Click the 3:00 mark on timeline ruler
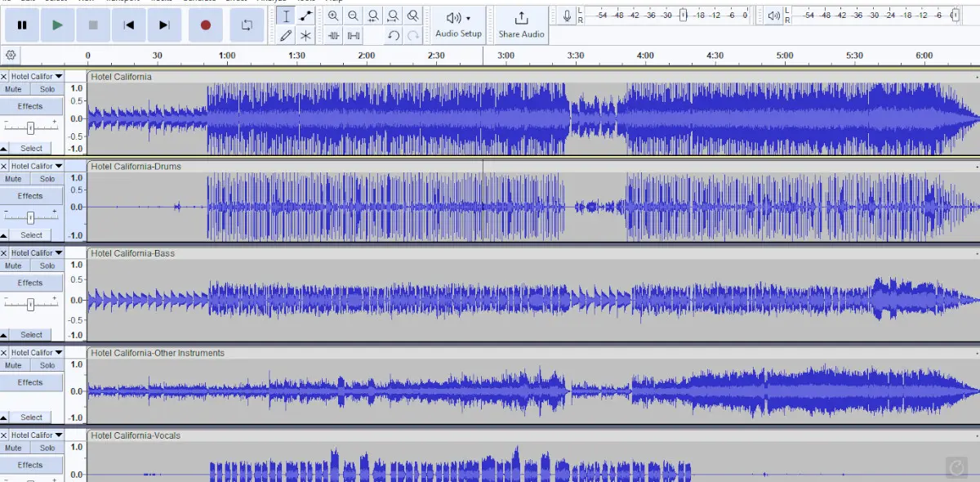Screen dimensions: 980x482 [x=506, y=56]
